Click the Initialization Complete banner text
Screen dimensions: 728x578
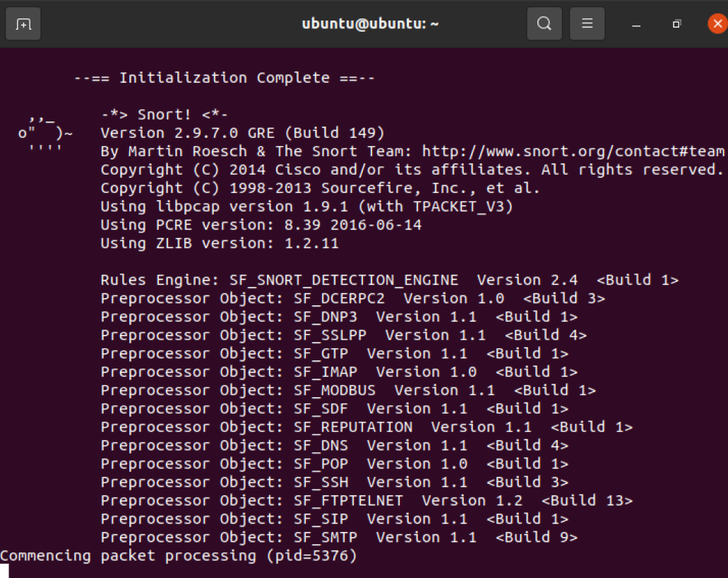[225, 78]
